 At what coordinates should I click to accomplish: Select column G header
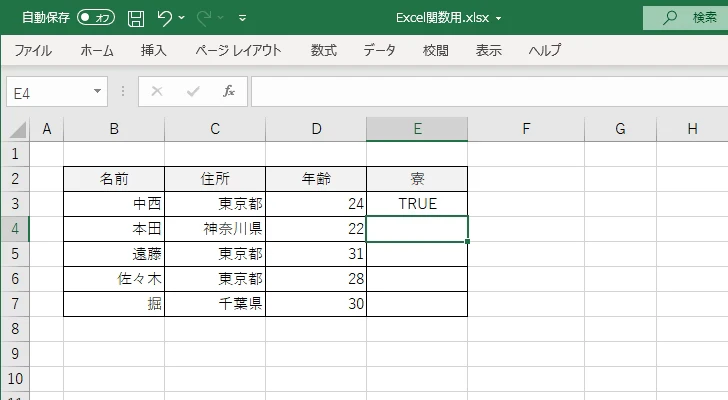[x=620, y=129]
